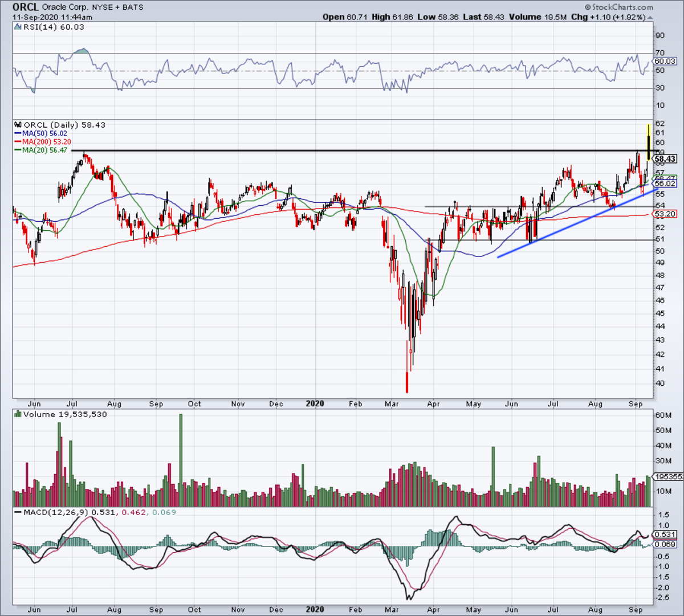Viewport: 684px width, 616px height.
Task: Click the RSI indicator area icon
Action: coord(18,27)
